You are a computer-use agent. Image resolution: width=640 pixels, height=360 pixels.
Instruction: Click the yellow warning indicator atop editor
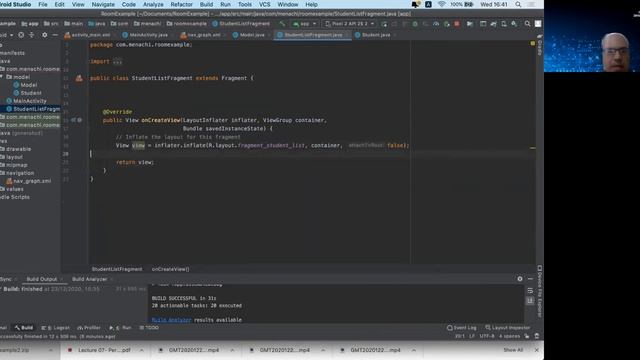click(x=533, y=43)
